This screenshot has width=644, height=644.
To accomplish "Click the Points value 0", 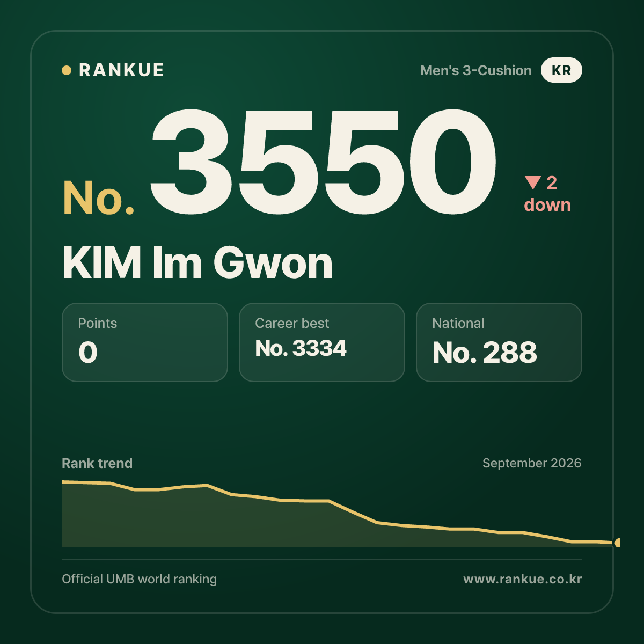I will pos(88,353).
